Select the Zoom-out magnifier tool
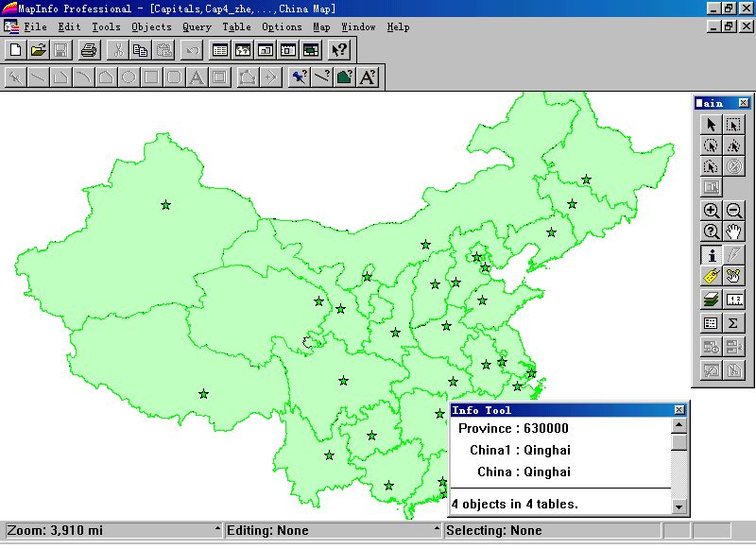 pos(734,212)
